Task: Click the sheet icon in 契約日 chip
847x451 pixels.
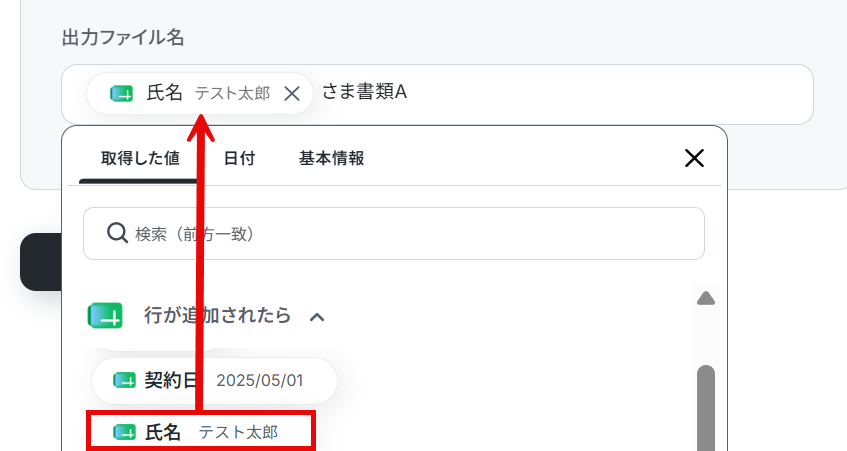Action: click(x=124, y=380)
